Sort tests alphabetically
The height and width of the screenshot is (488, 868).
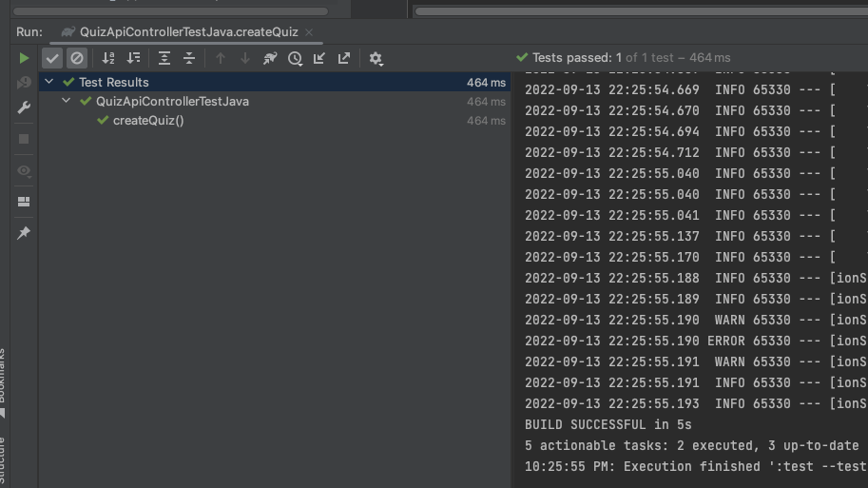[108, 58]
